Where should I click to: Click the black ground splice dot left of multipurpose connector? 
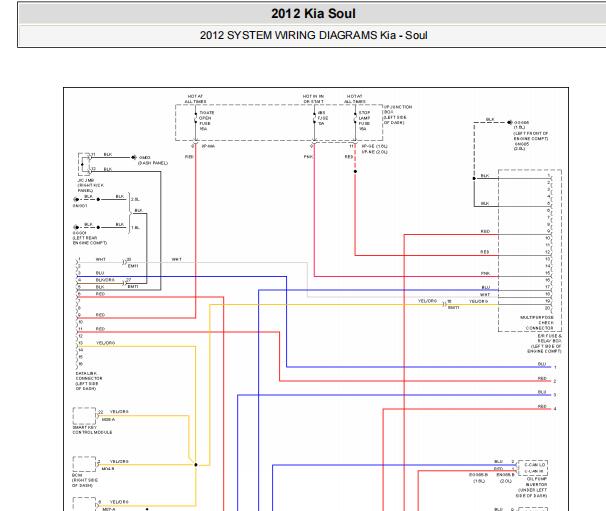474,178
